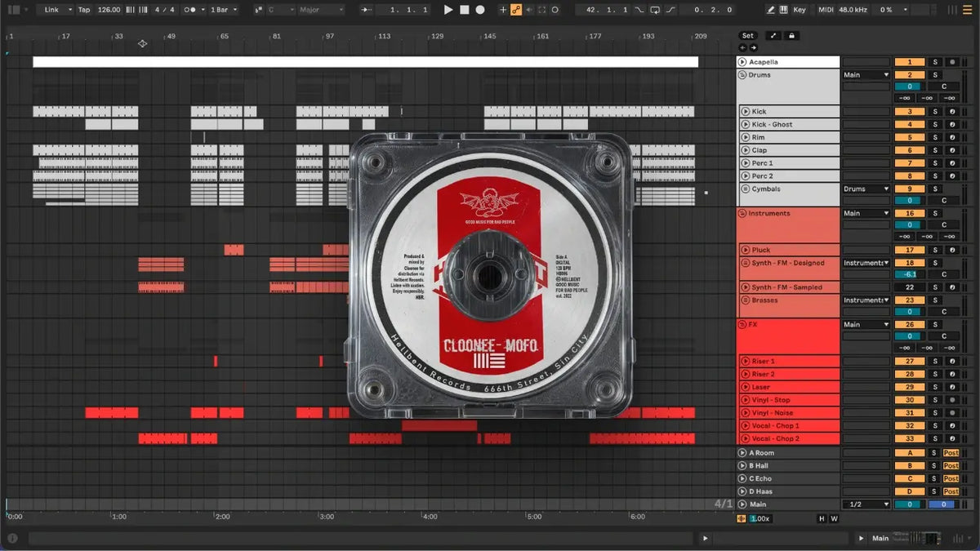Start playback with the Play button
The image size is (980, 551).
click(448, 10)
